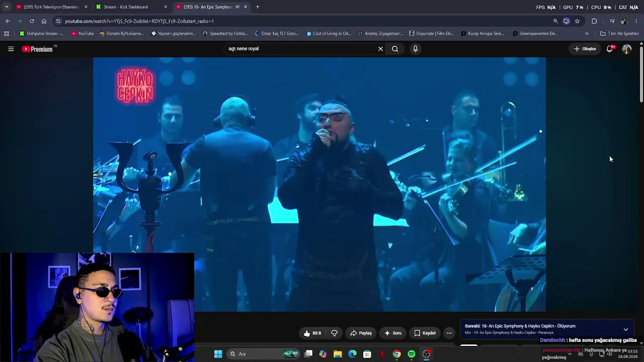Open a new Chrome tab
This screenshot has width=644, height=362.
coord(258,7)
